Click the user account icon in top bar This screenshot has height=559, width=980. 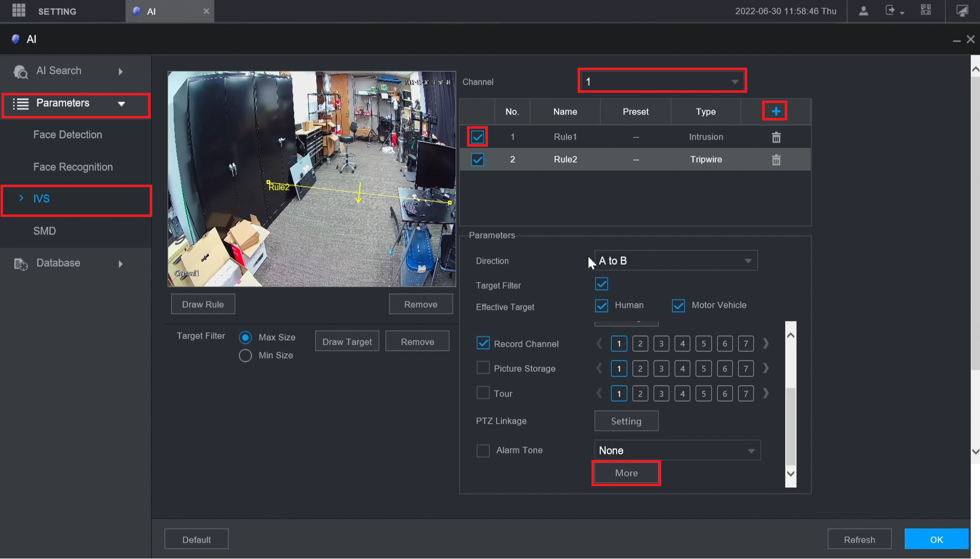point(863,11)
